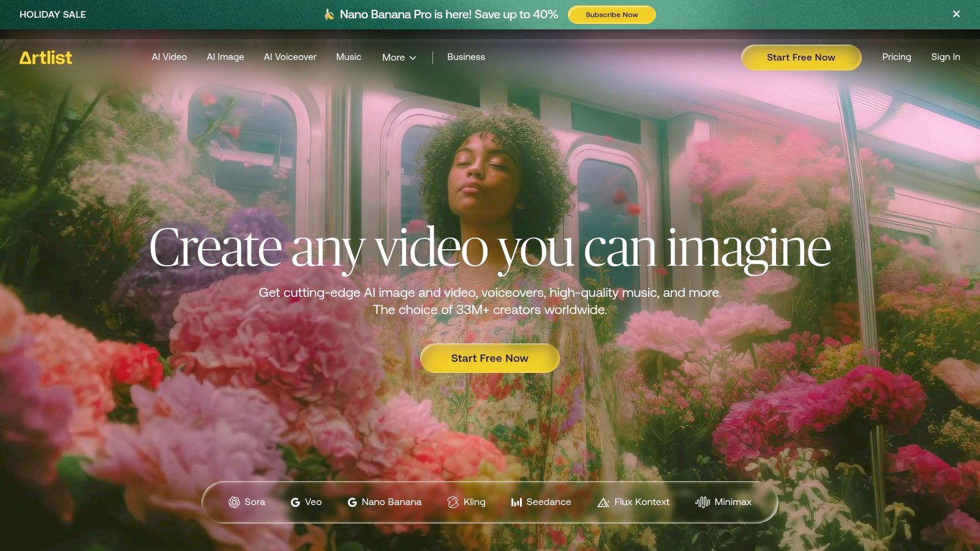
Task: Open the More navigation dropdown
Action: pos(398,57)
